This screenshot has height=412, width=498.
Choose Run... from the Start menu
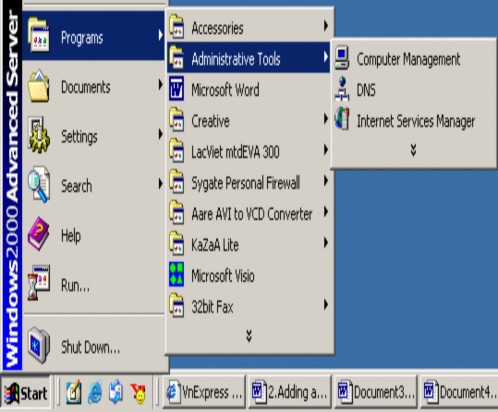[94, 285]
